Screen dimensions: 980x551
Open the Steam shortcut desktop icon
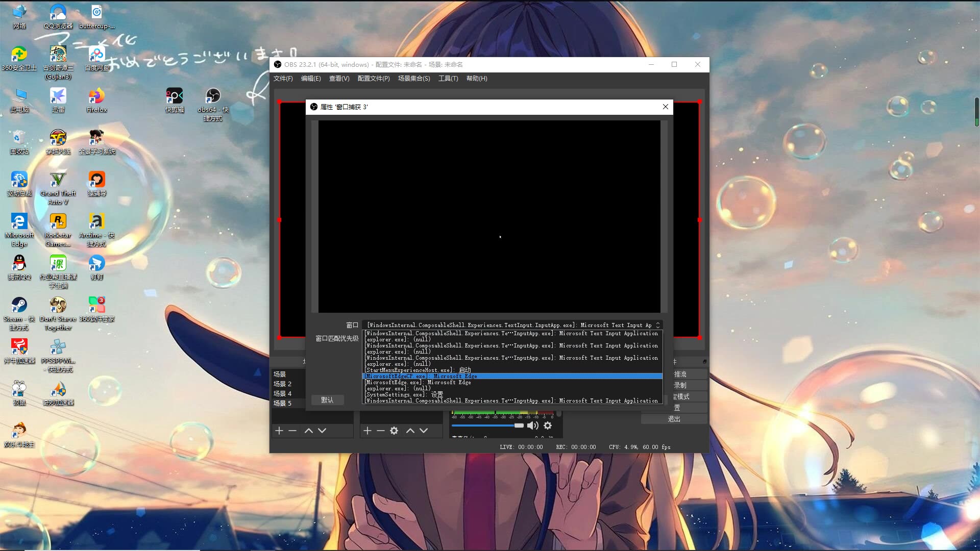pos(19,314)
